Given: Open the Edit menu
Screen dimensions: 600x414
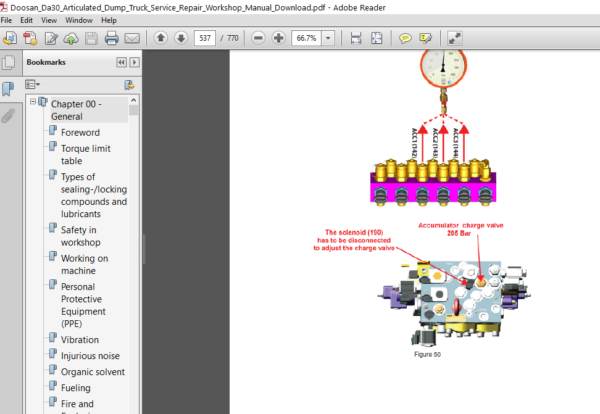Looking at the screenshot, I should pyautogui.click(x=26, y=20).
